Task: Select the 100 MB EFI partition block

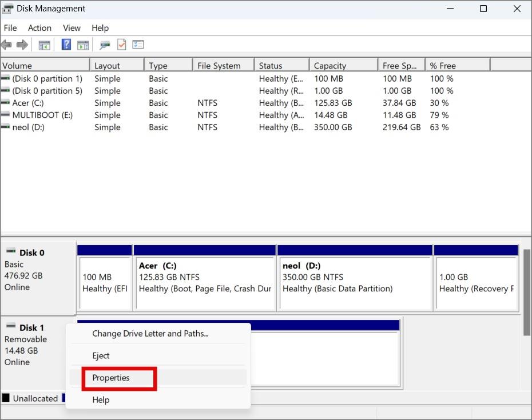Action: point(105,278)
